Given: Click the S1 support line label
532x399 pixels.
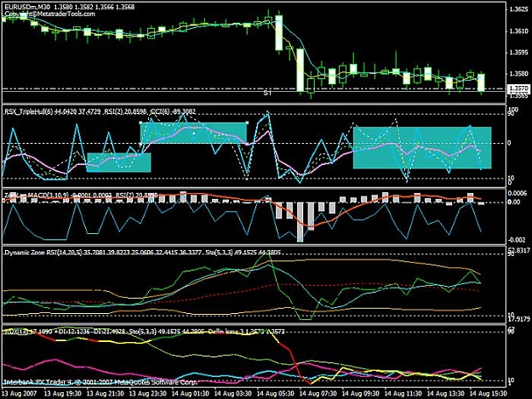Looking at the screenshot, I should coord(267,93).
